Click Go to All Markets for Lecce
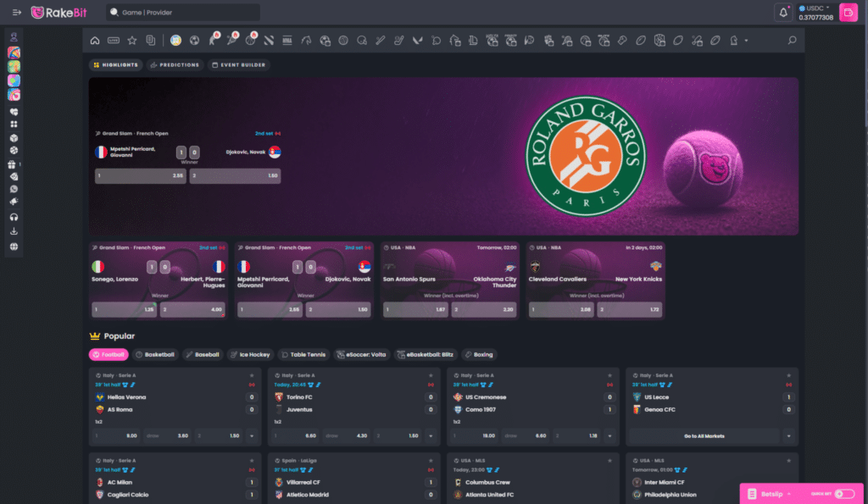 tap(704, 436)
